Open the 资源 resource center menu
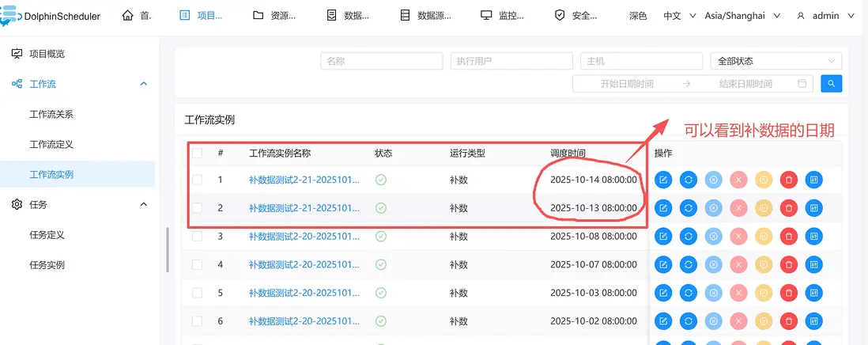 tap(274, 16)
